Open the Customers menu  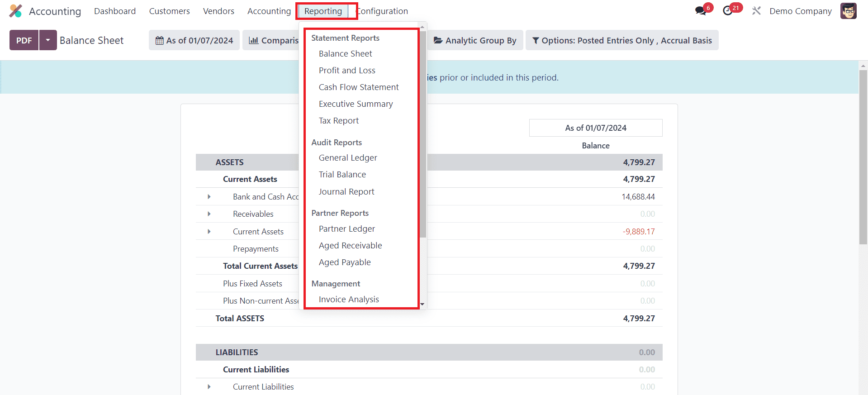[x=169, y=11]
